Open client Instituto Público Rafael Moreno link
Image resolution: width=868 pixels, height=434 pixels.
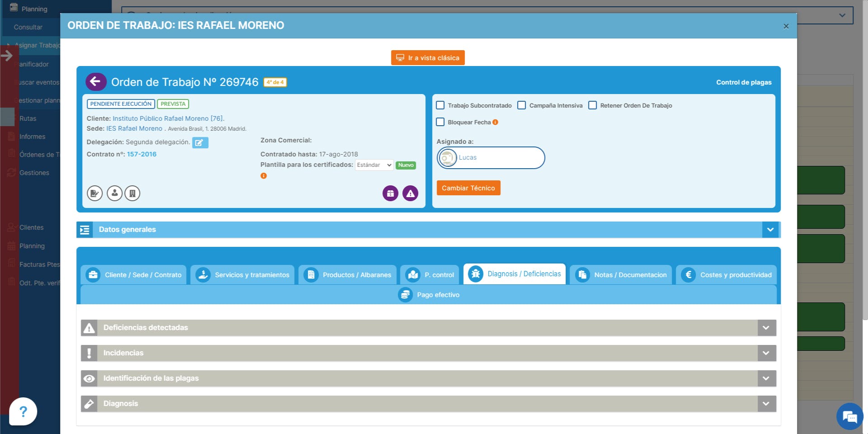(168, 118)
